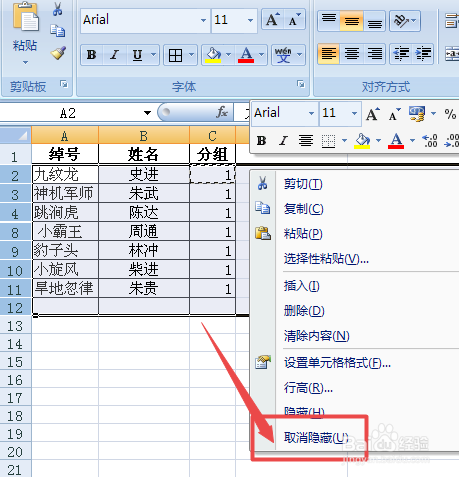
Task: Align text right in ribbon
Action: (375, 53)
